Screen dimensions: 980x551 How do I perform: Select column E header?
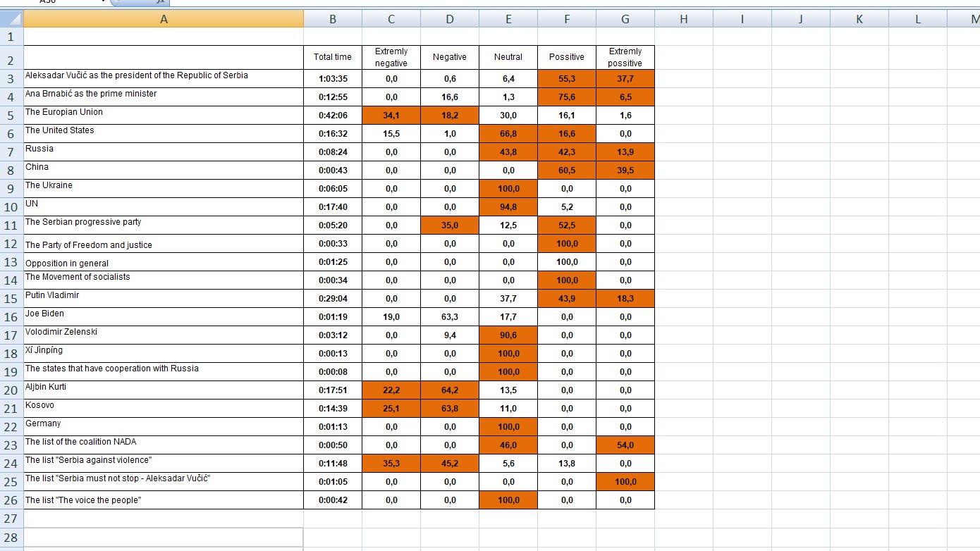(x=508, y=19)
